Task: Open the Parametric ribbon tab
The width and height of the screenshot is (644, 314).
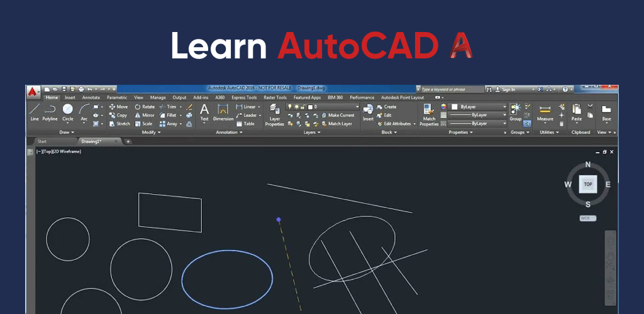Action: [x=117, y=97]
